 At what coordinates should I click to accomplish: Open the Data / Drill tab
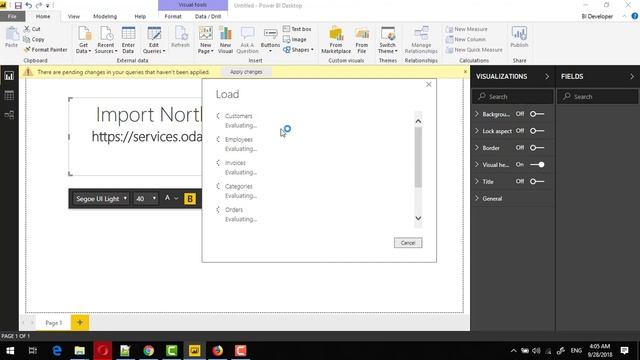pos(208,16)
